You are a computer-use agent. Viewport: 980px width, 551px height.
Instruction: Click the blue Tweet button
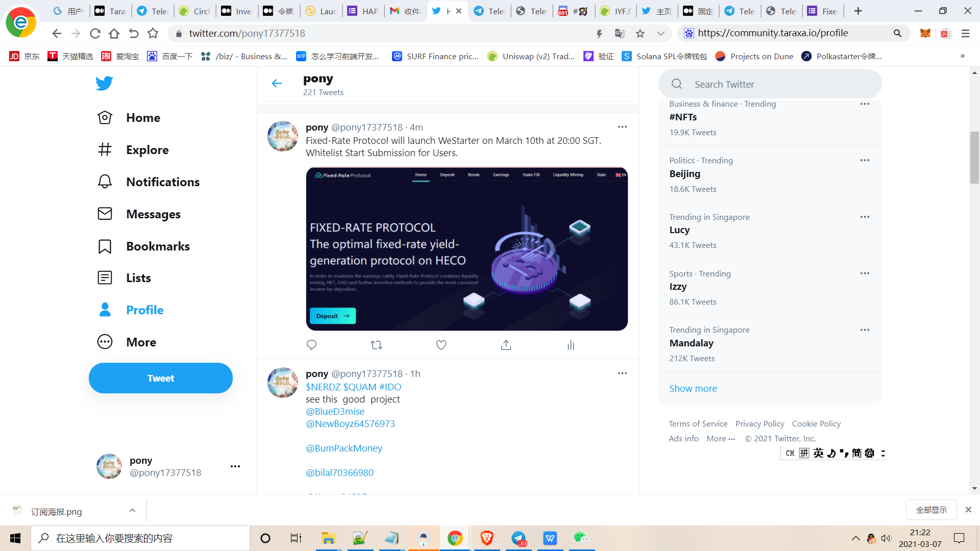point(161,378)
